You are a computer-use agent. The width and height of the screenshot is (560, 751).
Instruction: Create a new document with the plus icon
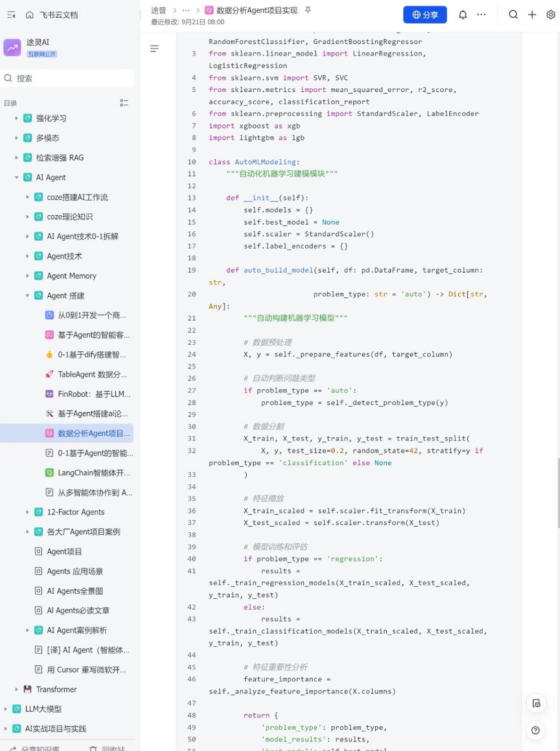pyautogui.click(x=532, y=15)
